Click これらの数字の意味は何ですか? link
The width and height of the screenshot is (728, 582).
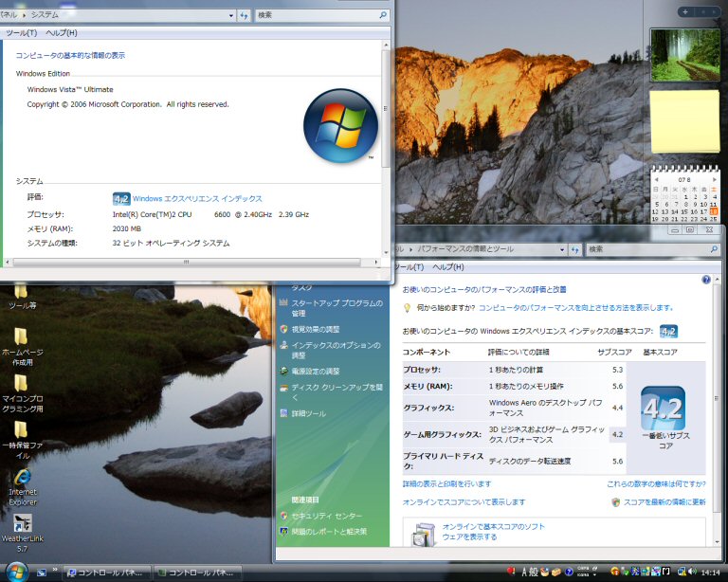coord(656,484)
